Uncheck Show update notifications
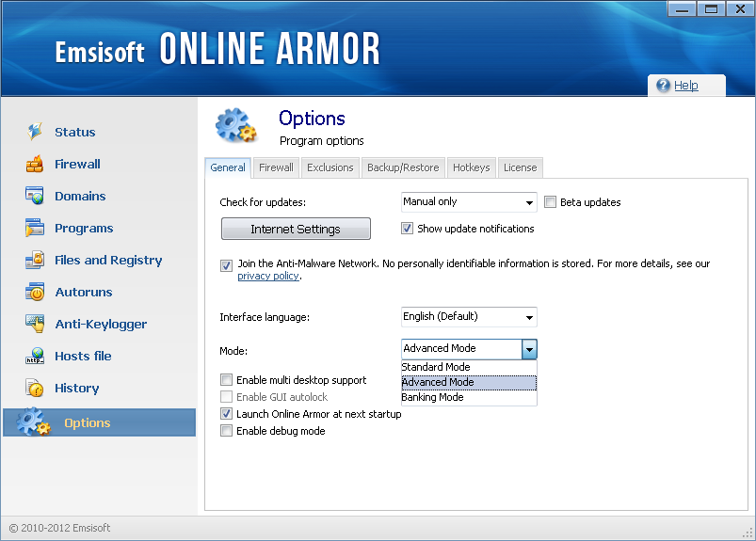This screenshot has height=541, width=756. (408, 229)
